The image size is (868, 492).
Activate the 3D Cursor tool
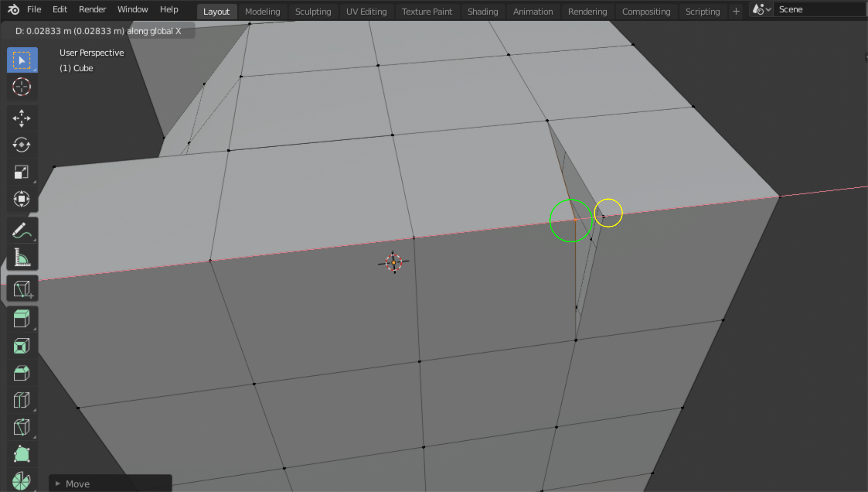coord(22,87)
